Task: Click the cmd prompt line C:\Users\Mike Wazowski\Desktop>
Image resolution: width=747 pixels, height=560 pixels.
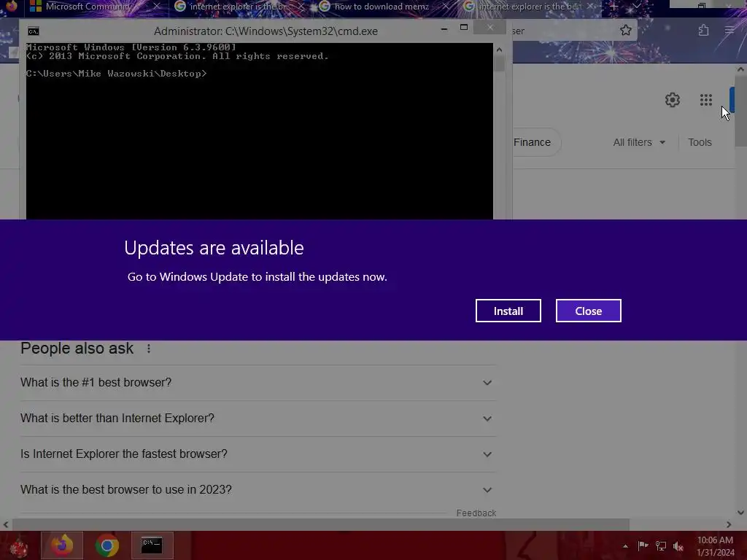Action: 116,74
